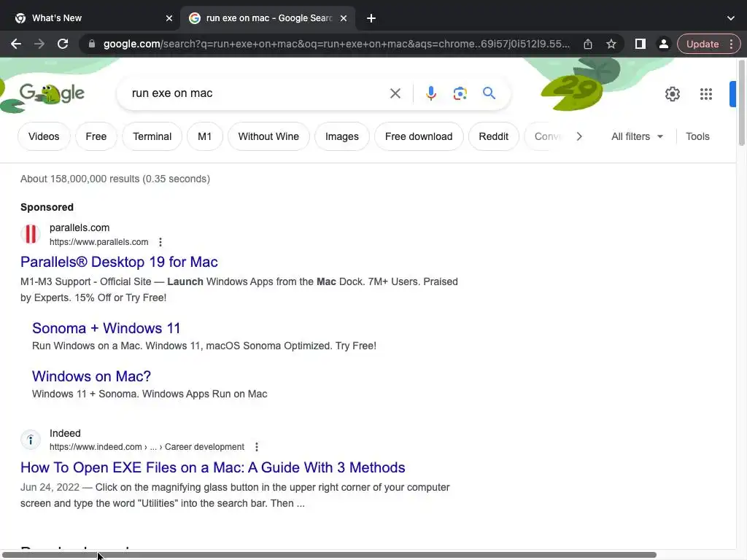747x560 pixels.
Task: Click the horizontal scrollbar at bottom
Action: [x=329, y=555]
